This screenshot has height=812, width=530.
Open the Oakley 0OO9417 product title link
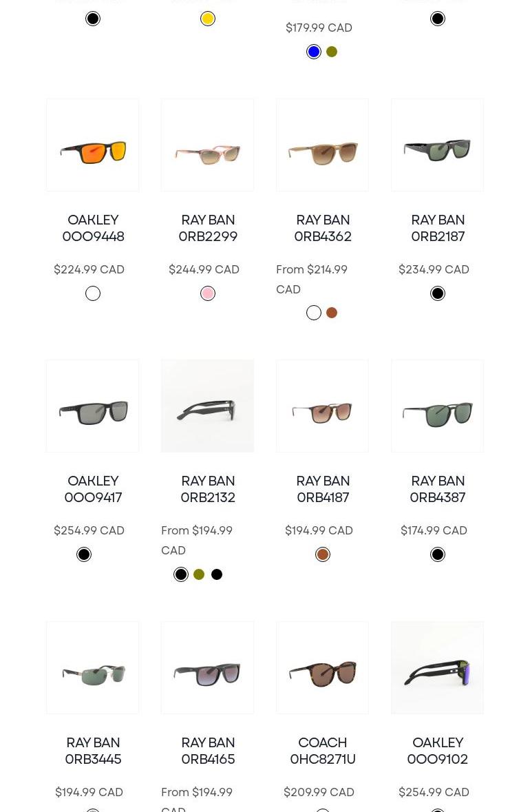[x=93, y=489]
